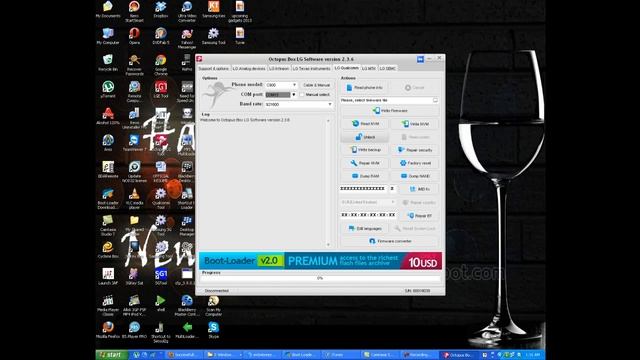The height and width of the screenshot is (360, 640).
Task: Click the Write Firmware button
Action: pyautogui.click(x=390, y=111)
